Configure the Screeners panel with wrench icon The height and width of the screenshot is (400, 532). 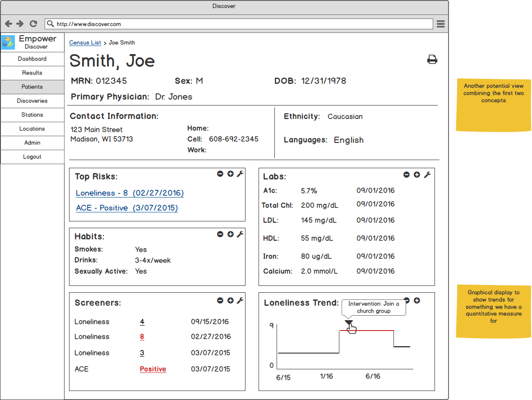tap(240, 300)
